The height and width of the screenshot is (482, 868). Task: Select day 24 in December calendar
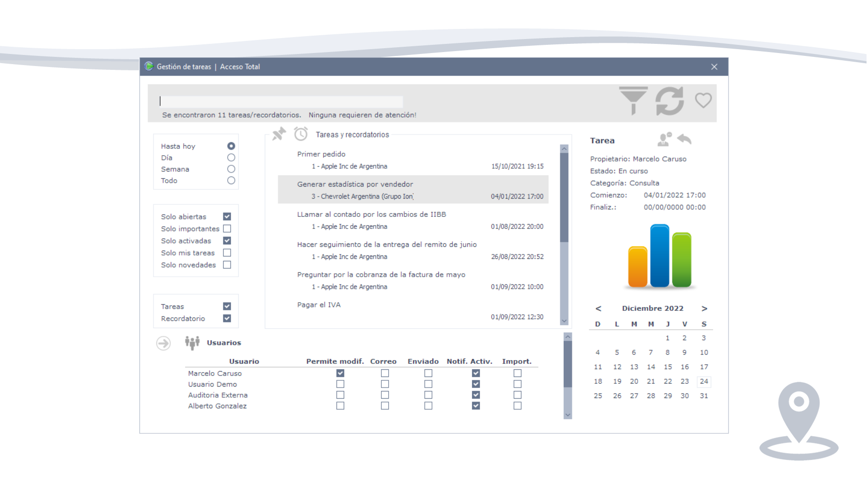pos(704,381)
